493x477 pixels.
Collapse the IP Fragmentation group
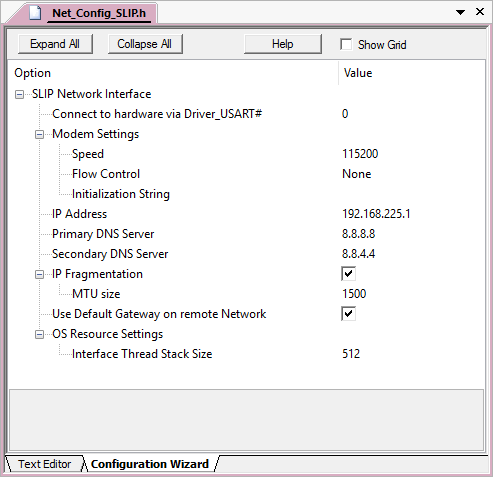click(39, 274)
